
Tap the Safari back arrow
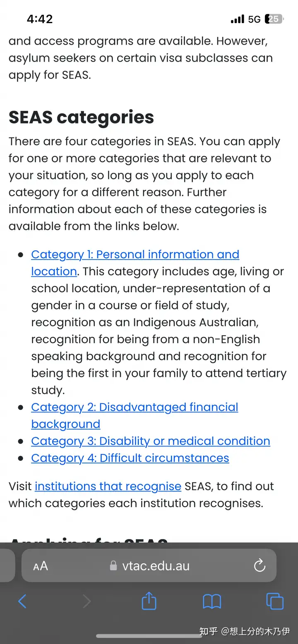point(22,601)
